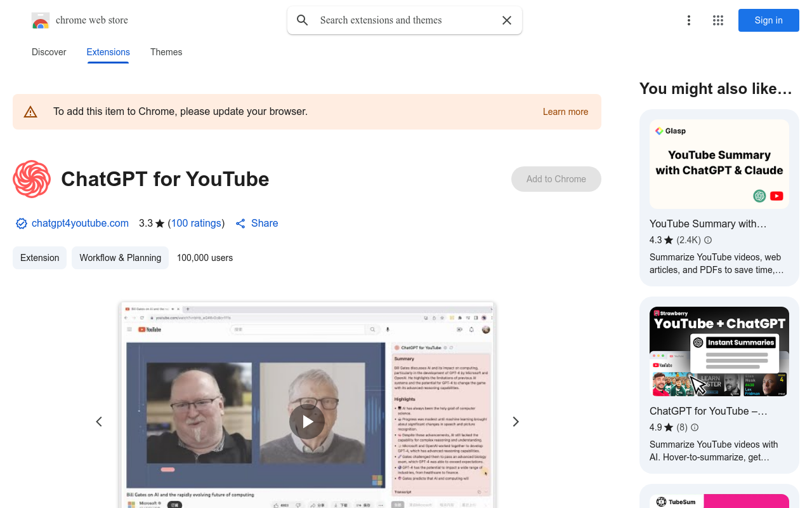Clear the search field with X icon
This screenshot has height=508, width=812.
507,20
